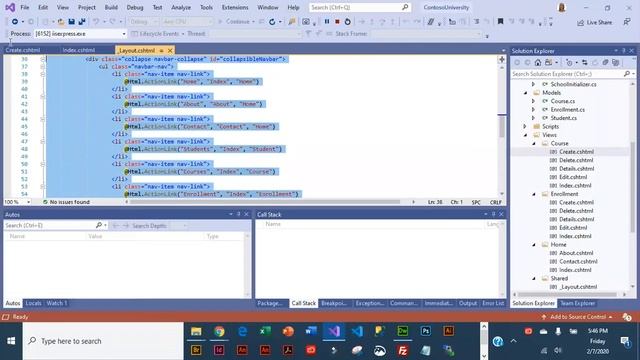Viewport: 640px width, 360px height.
Task: Open Google Chrome from the taskbar
Action: point(219,331)
